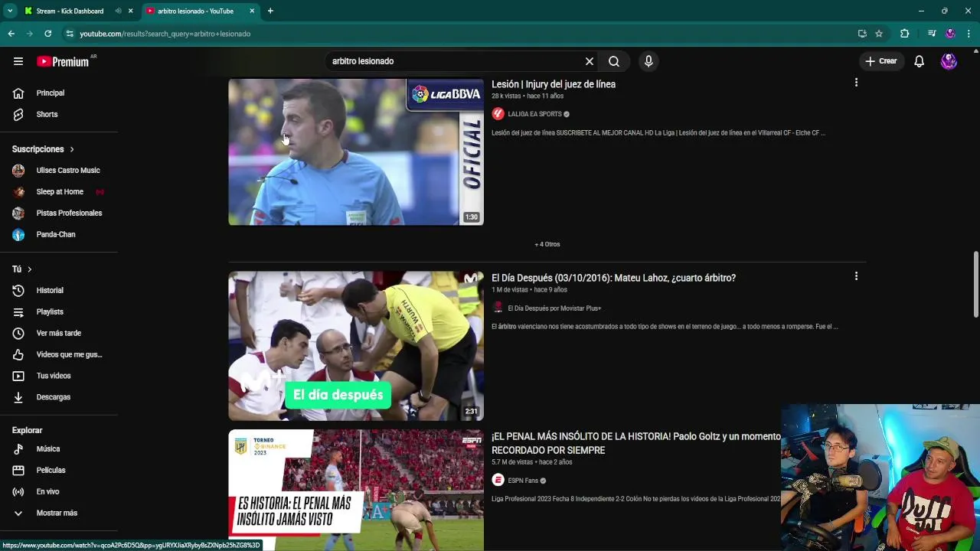Play the LigaBBVA referee thumbnail
The image size is (980, 551).
click(x=356, y=152)
